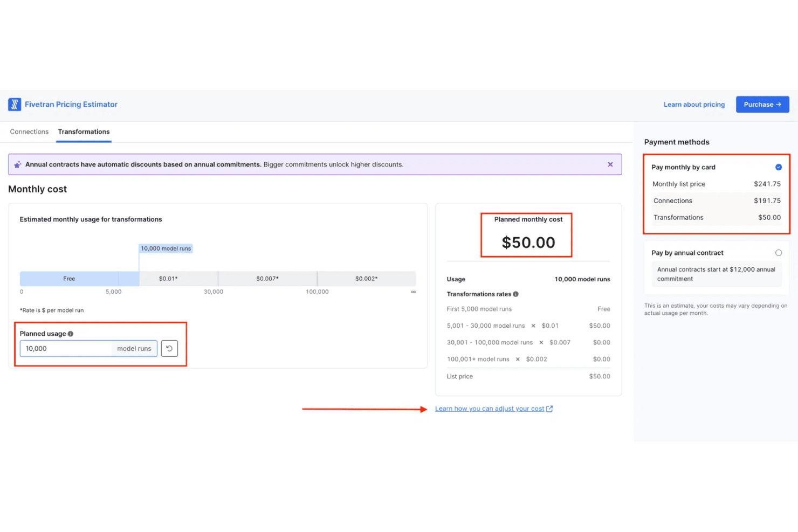This screenshot has height=532, width=798.
Task: Select Pay by annual contract radio
Action: click(779, 253)
